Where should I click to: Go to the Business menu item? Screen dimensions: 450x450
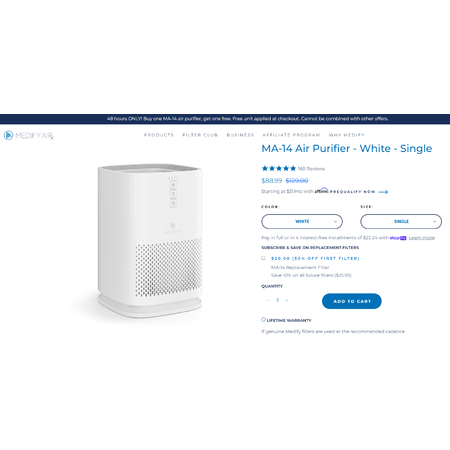(x=240, y=135)
